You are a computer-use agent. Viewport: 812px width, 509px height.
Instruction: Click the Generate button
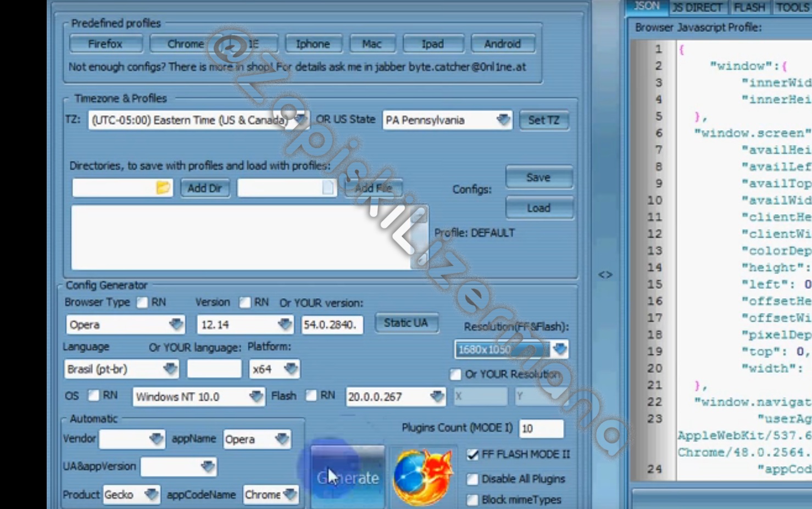348,477
